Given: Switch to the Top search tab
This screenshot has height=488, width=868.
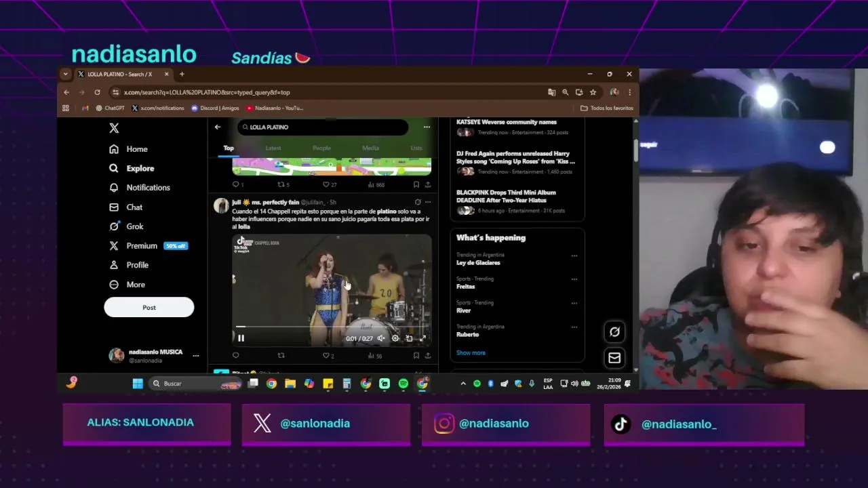Looking at the screenshot, I should click(x=229, y=148).
